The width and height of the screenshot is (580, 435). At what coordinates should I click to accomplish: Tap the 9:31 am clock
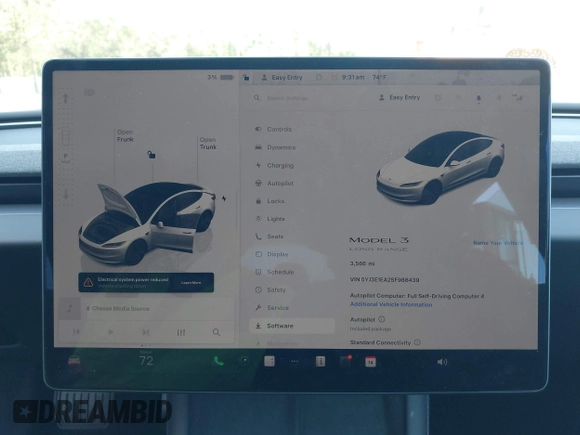(353, 77)
